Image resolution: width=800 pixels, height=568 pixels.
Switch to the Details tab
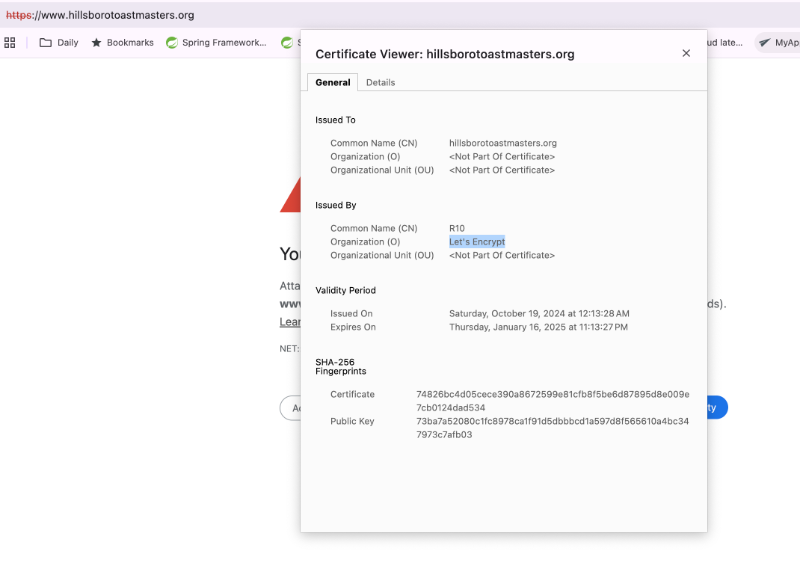point(381,82)
